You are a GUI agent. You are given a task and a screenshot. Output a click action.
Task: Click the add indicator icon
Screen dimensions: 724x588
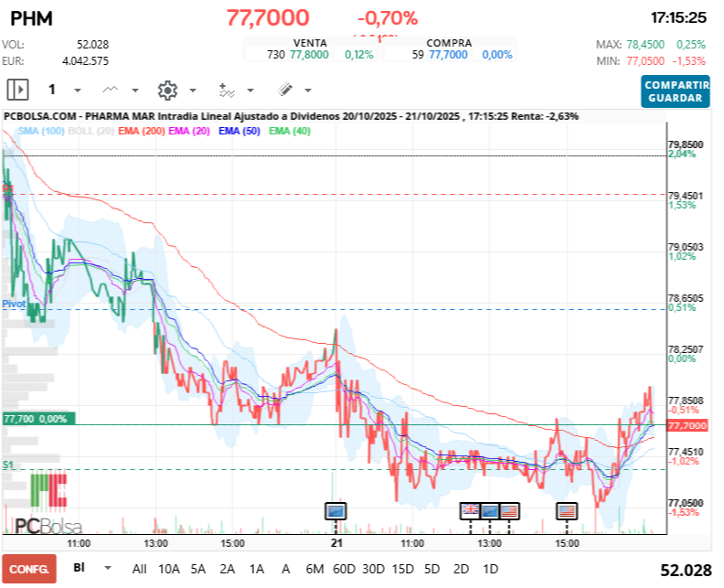pyautogui.click(x=227, y=90)
